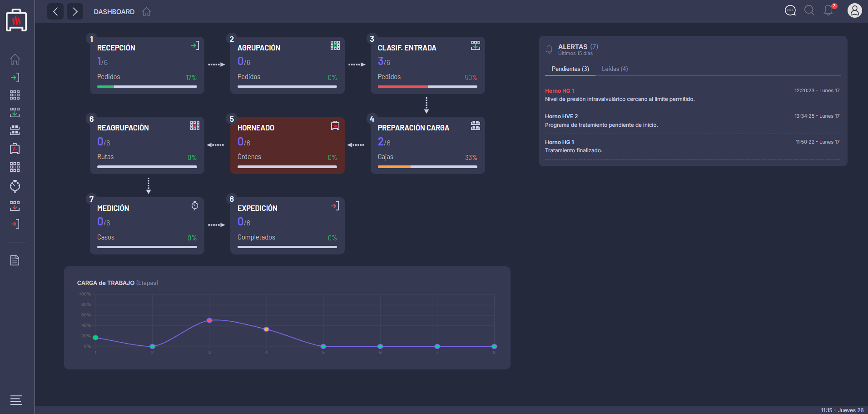Click the home icon next to DASHBOARD

tap(146, 12)
